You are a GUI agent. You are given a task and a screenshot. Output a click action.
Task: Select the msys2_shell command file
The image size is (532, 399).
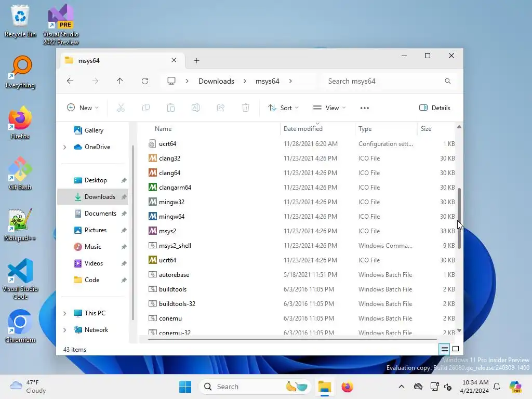pyautogui.click(x=301, y=246)
